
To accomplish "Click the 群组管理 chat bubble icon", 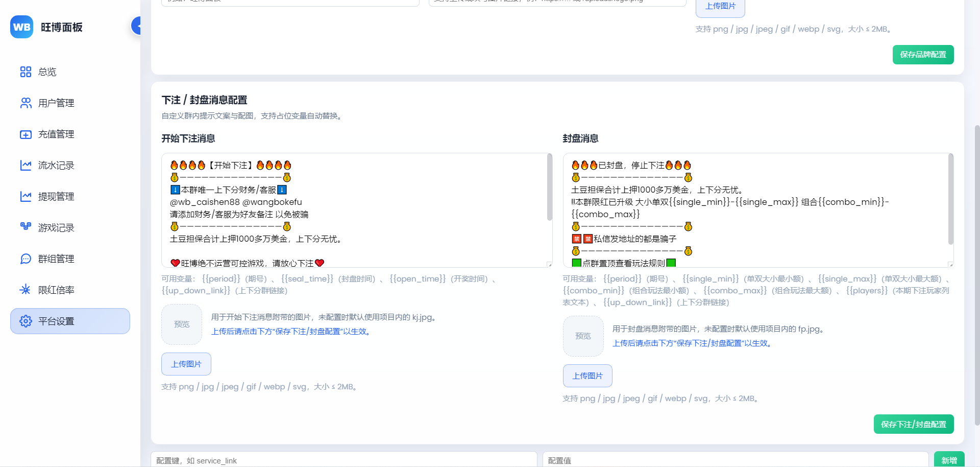I will click(x=26, y=259).
